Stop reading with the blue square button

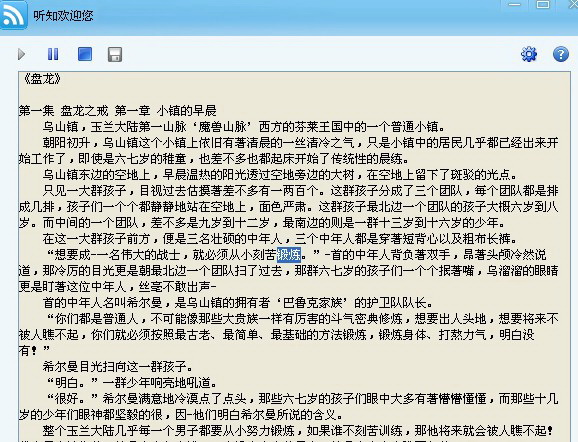85,54
